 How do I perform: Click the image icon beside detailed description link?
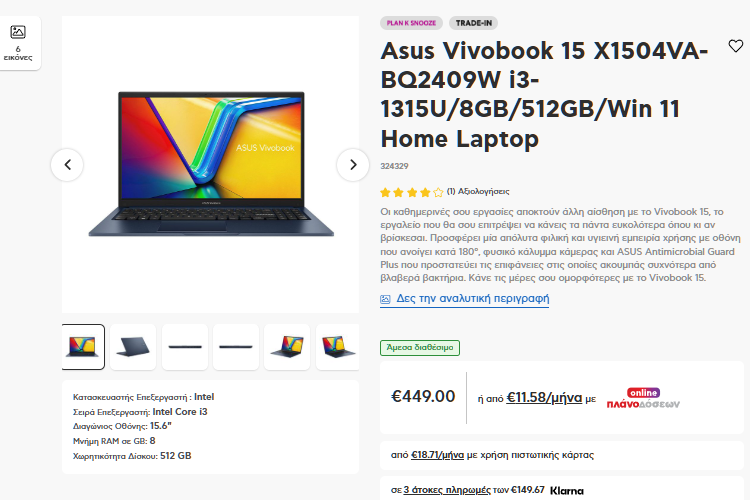[x=385, y=299]
